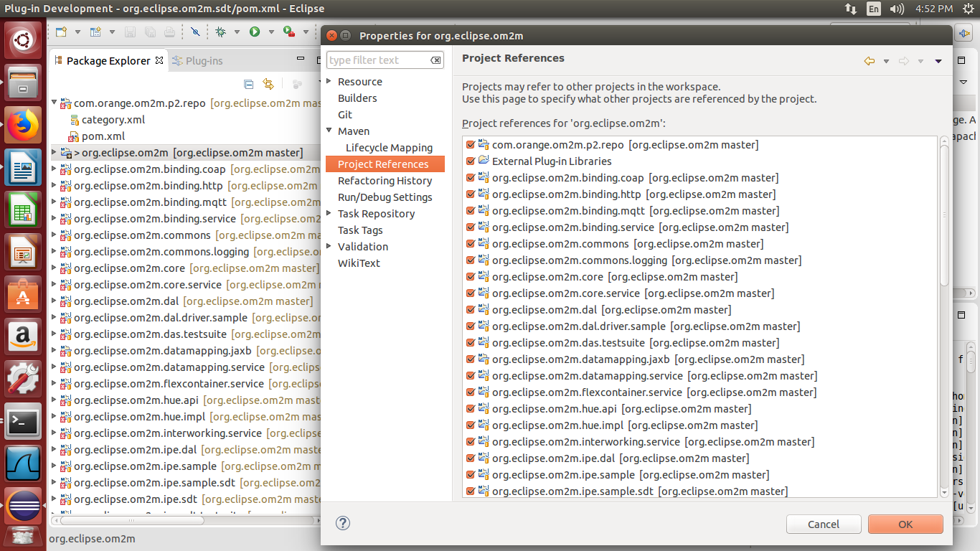This screenshot has height=551, width=980.
Task: Click the second New toolbar icon beside the wizard icon
Action: tap(95, 32)
